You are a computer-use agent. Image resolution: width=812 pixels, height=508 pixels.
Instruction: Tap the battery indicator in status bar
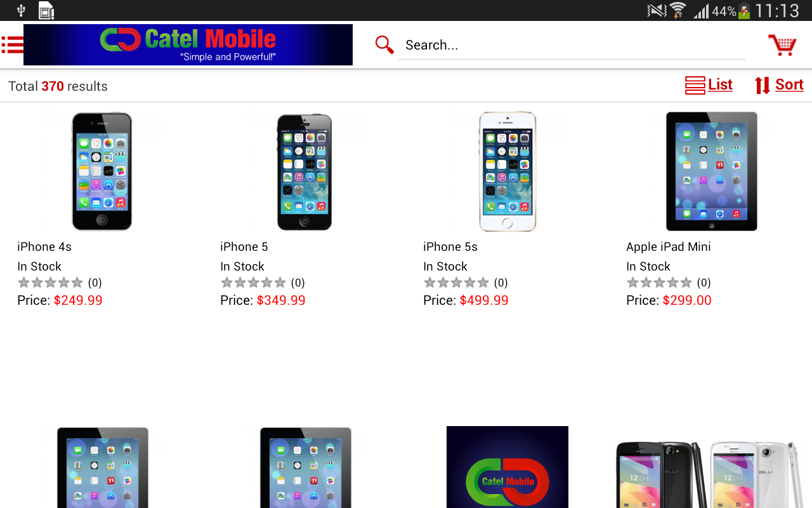coord(744,11)
